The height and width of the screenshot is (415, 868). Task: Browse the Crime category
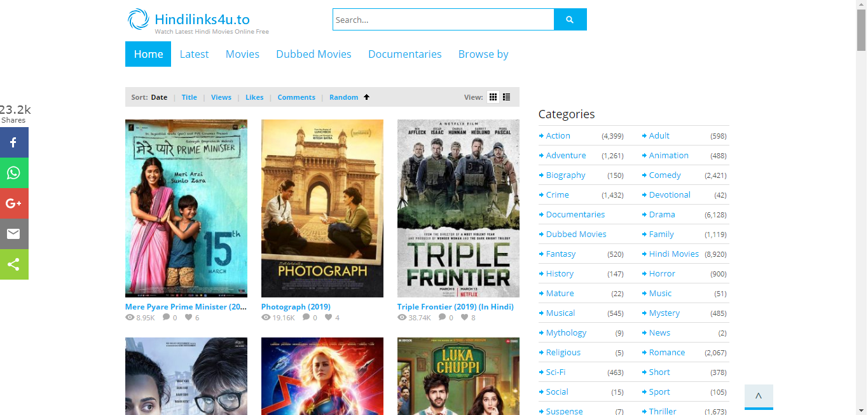point(557,194)
